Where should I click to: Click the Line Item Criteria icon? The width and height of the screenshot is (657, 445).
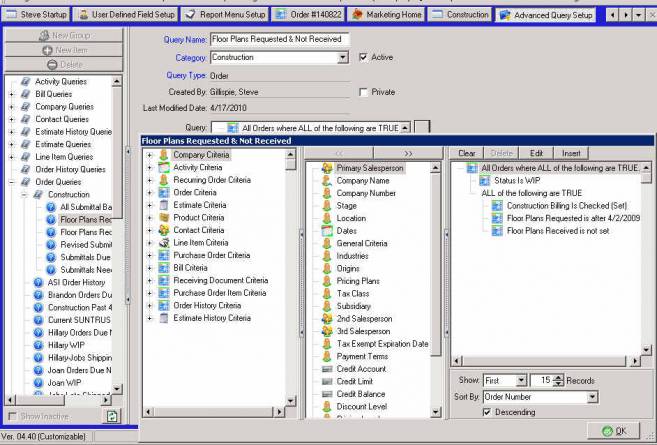(164, 243)
